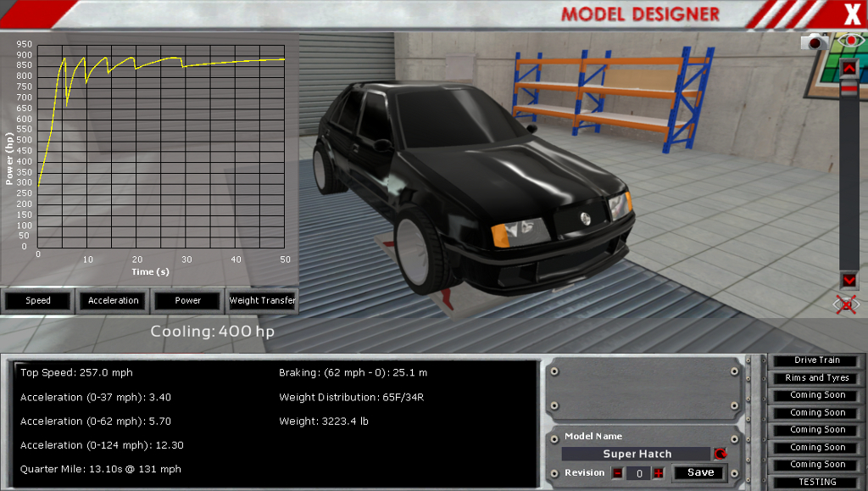Toggle the red eye view icon
The image size is (868, 491).
848,41
